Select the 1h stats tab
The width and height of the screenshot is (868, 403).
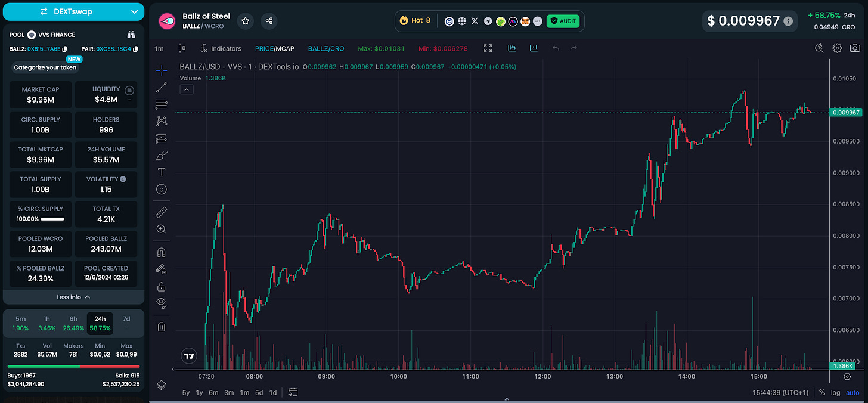[47, 323]
